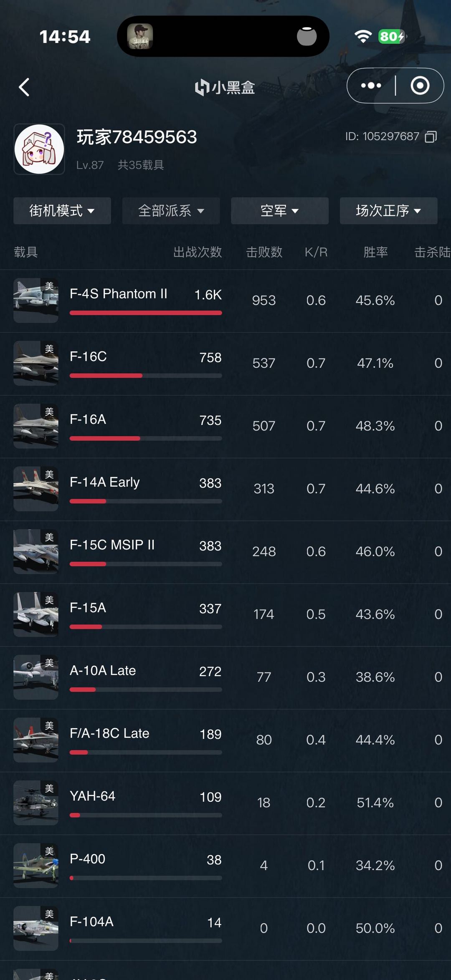
Task: Tap the A-10A Late aircraft icon
Action: (x=36, y=677)
